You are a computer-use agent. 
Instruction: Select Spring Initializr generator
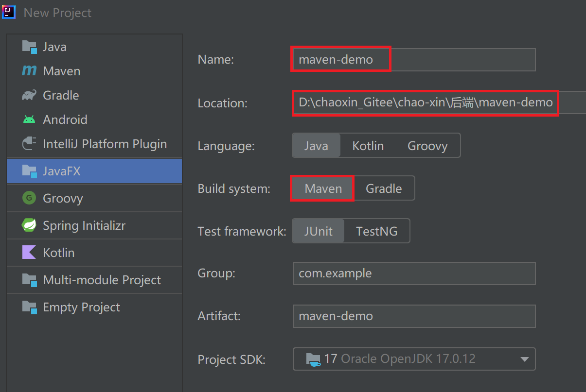tap(94, 225)
